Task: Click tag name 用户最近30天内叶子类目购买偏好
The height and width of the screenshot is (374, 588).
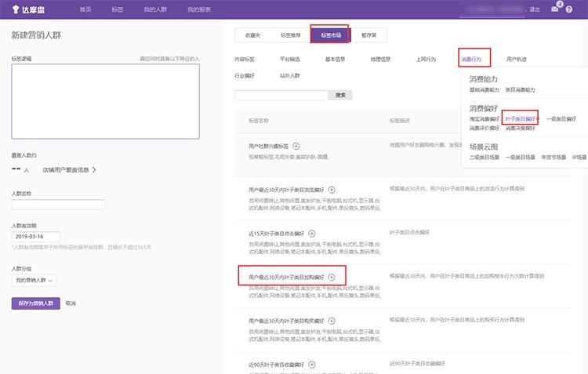Action: tap(286, 321)
